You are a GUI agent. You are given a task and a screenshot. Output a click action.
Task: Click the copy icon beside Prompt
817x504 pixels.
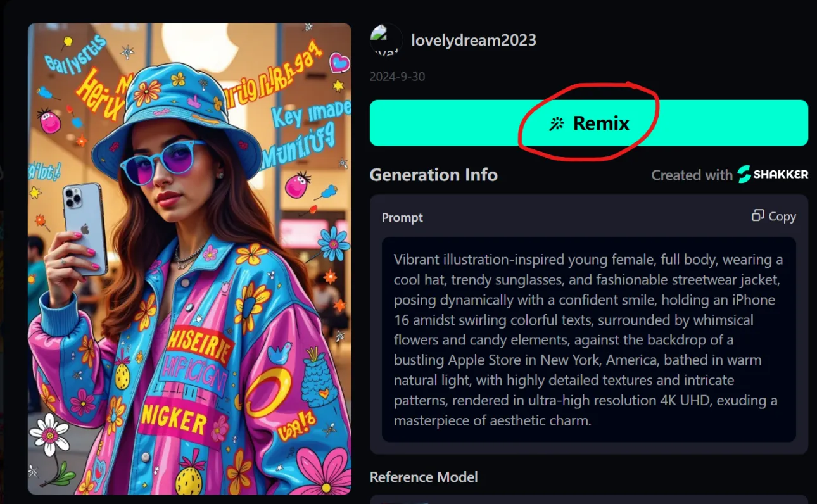tap(757, 216)
